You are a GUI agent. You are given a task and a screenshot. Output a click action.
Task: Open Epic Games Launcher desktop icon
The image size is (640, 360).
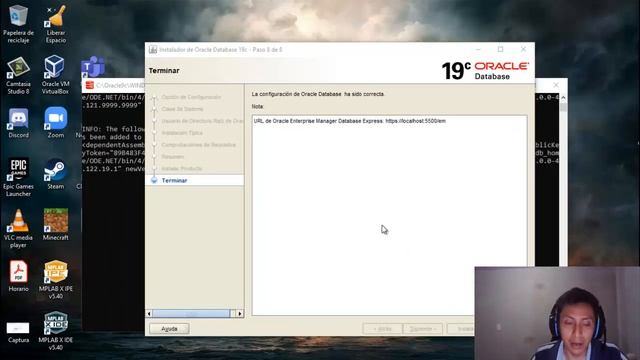coord(18,178)
